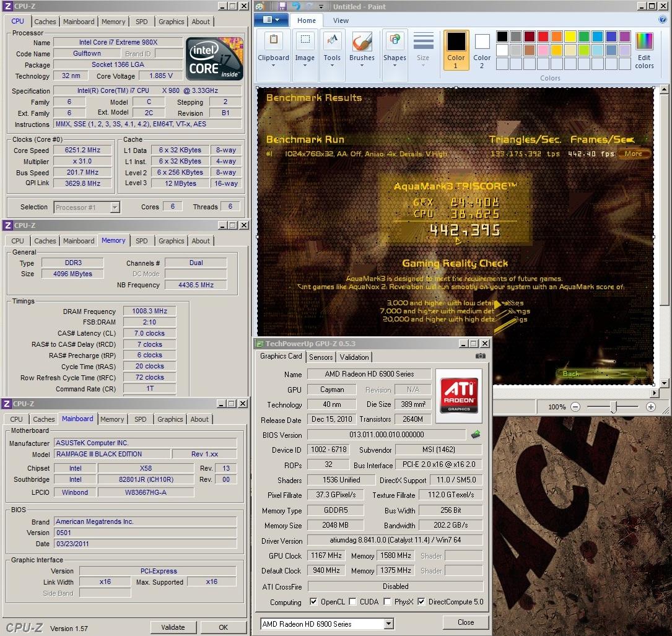
Task: Click the GPU-Z BIOS save chip icon
Action: point(476,435)
